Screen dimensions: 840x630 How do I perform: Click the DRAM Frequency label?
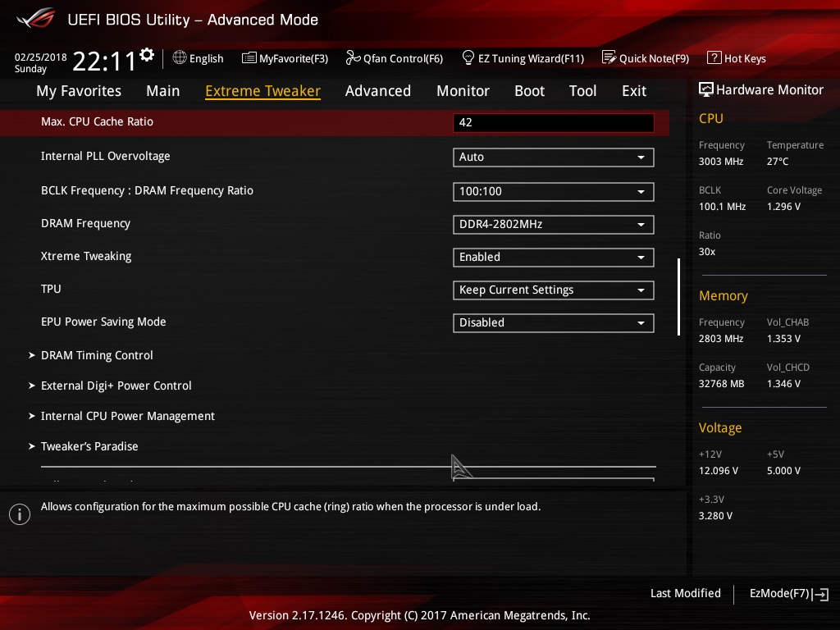85,223
